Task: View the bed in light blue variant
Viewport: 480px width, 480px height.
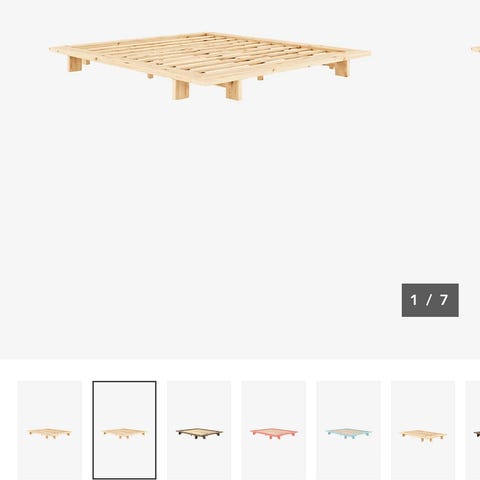Action: (348, 430)
